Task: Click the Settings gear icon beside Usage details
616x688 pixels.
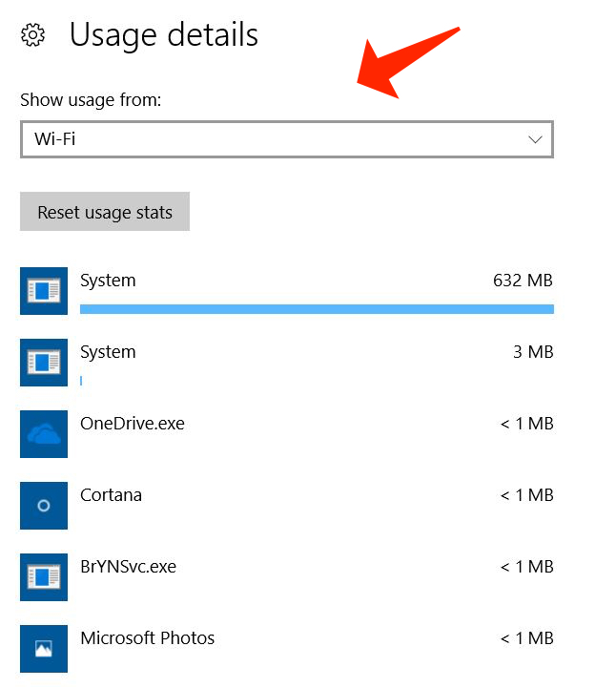Action: click(x=33, y=35)
